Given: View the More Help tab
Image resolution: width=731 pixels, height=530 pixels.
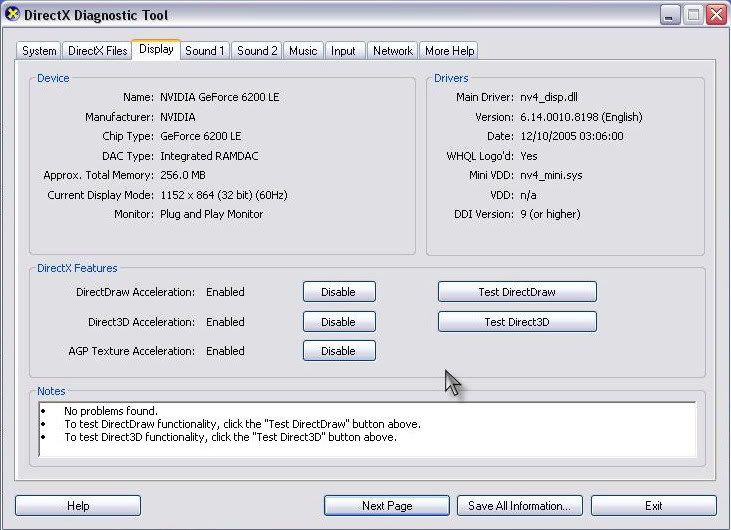Looking at the screenshot, I should coord(449,51).
